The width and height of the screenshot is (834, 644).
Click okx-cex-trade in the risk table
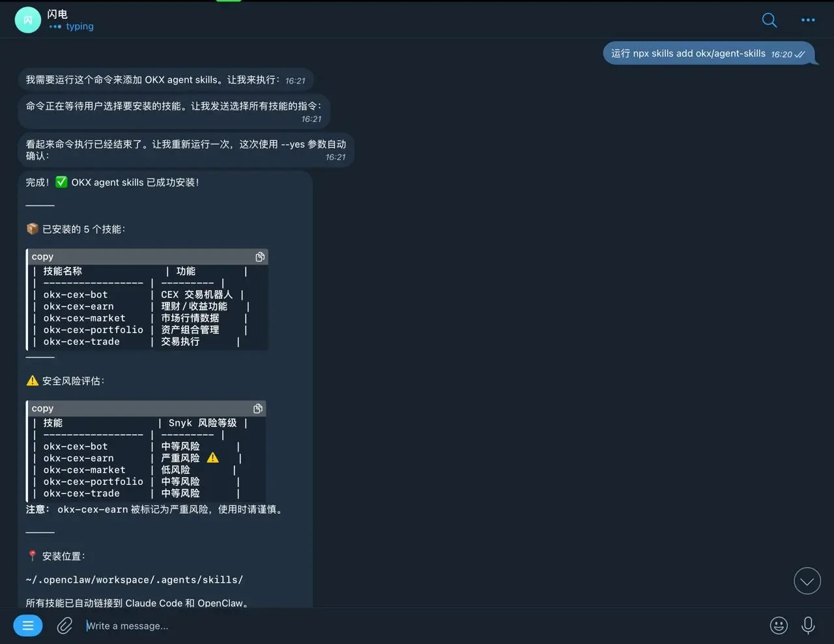coord(81,493)
